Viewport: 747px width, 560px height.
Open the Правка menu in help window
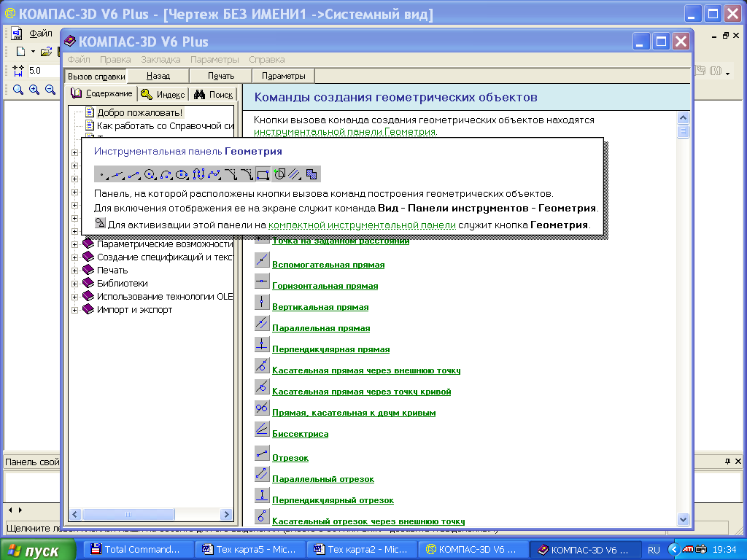click(115, 60)
